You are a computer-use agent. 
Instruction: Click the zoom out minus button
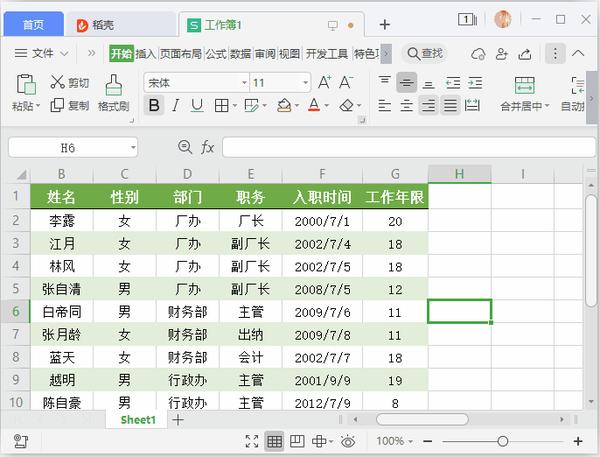[428, 442]
